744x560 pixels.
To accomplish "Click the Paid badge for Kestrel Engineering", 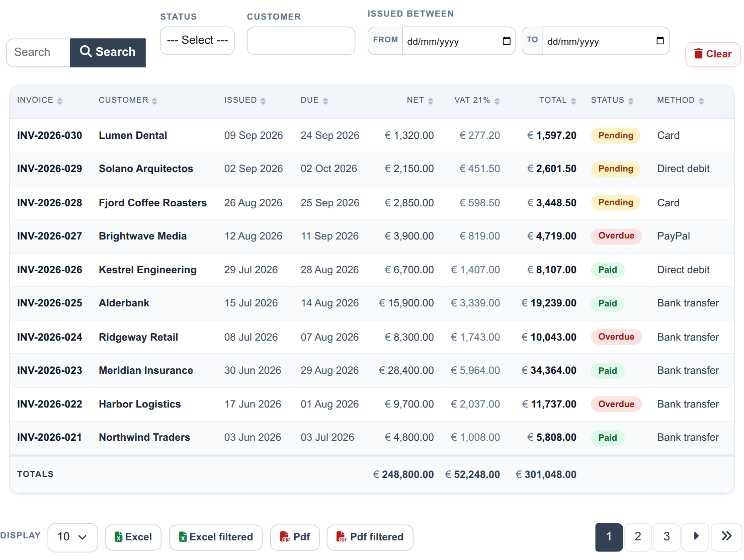I will tap(608, 270).
